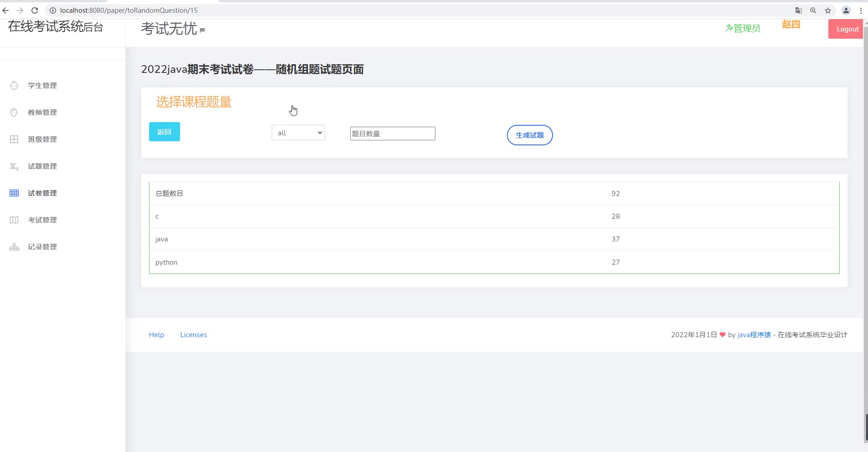The height and width of the screenshot is (452, 868).
Task: Click the 学生管理 sidebar icon
Action: (14, 85)
